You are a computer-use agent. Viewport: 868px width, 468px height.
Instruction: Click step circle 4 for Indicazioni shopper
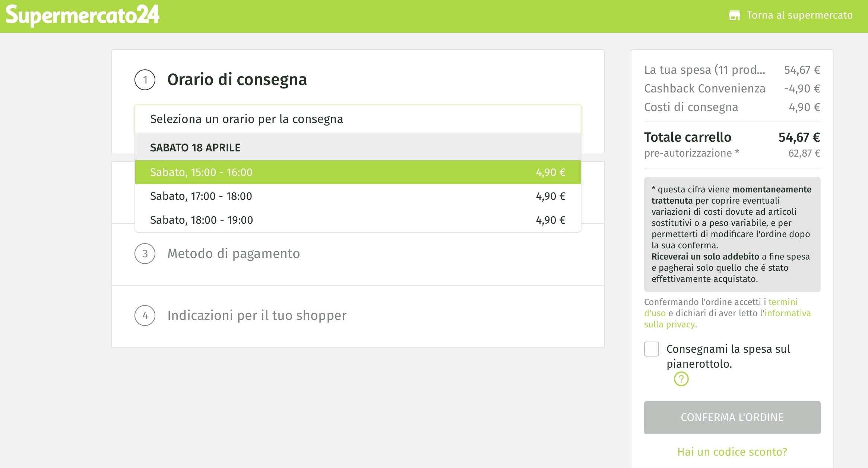(x=145, y=315)
